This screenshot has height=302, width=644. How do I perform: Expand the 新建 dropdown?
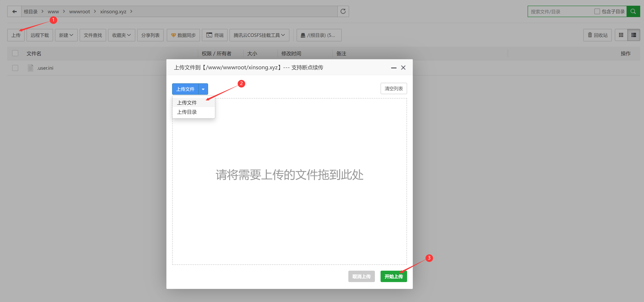tap(66, 35)
